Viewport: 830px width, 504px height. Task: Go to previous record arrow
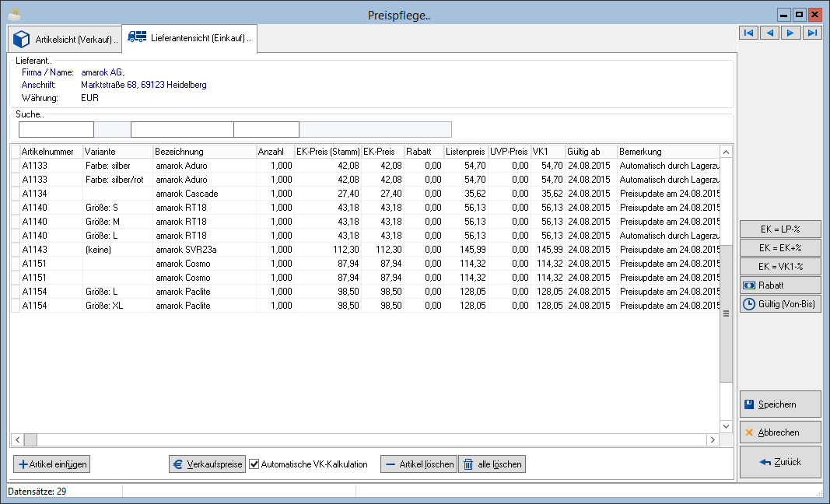[769, 33]
